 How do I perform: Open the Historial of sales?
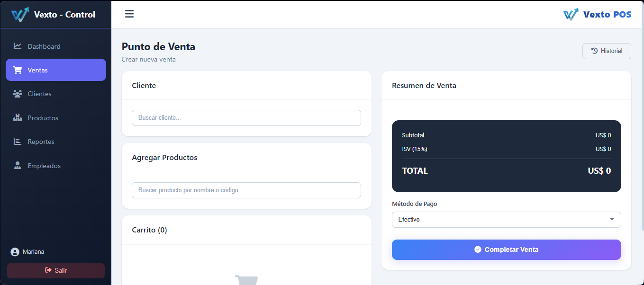[x=607, y=51]
